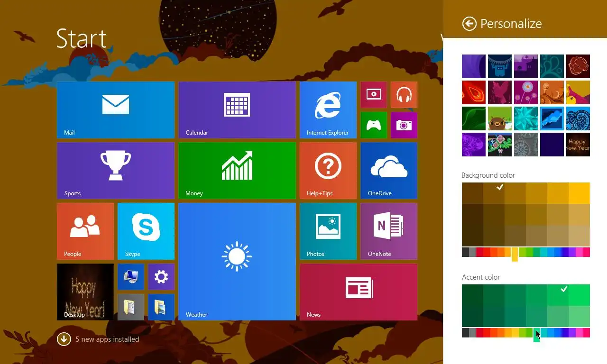Choose the purple town silhouette background
607x364 pixels.
(x=526, y=66)
